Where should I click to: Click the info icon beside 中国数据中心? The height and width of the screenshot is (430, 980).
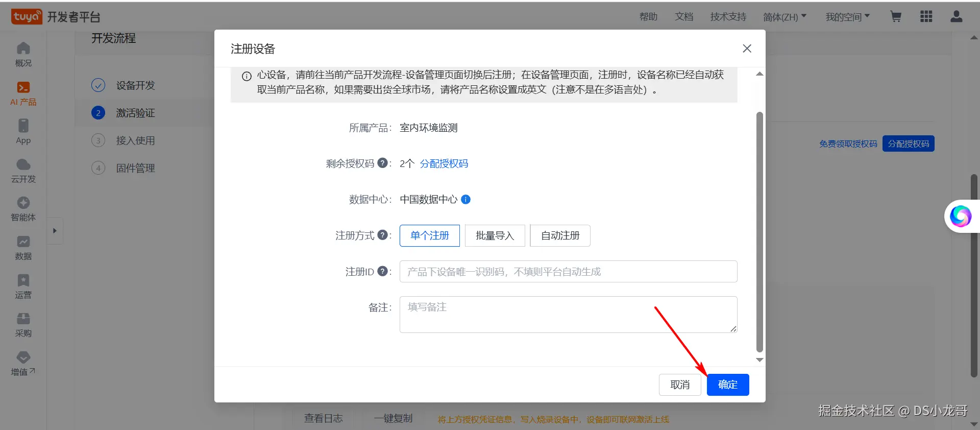[466, 199]
